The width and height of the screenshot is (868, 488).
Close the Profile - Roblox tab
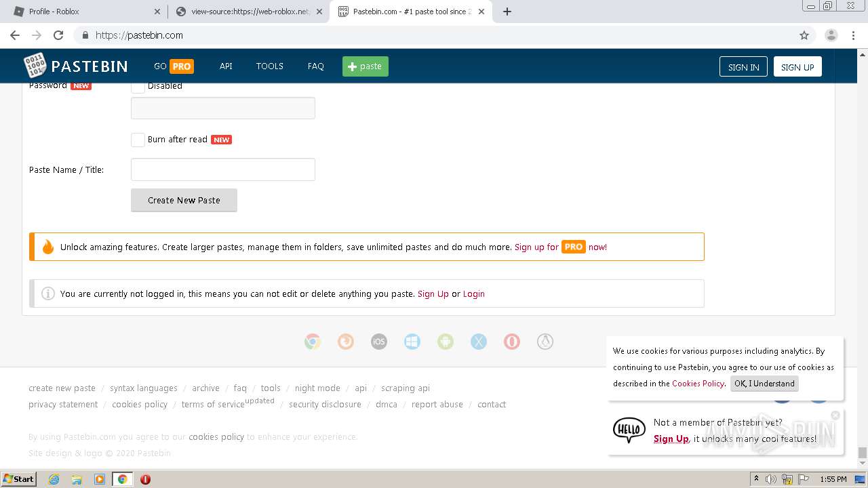tap(157, 12)
